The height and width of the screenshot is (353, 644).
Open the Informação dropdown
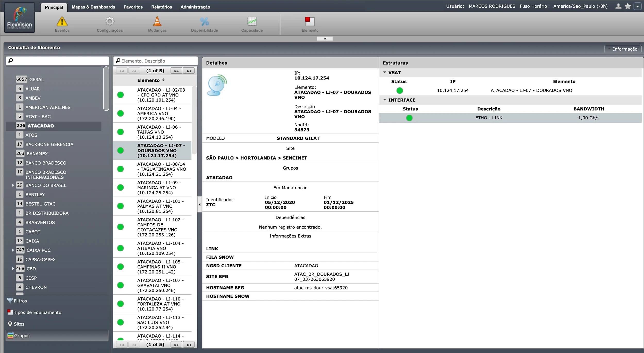pyautogui.click(x=623, y=49)
